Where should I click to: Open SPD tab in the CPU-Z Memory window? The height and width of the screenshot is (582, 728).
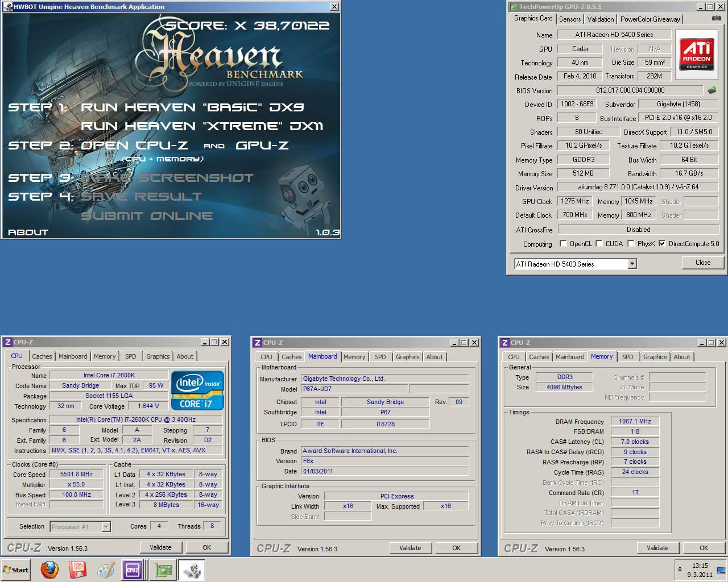coord(628,357)
